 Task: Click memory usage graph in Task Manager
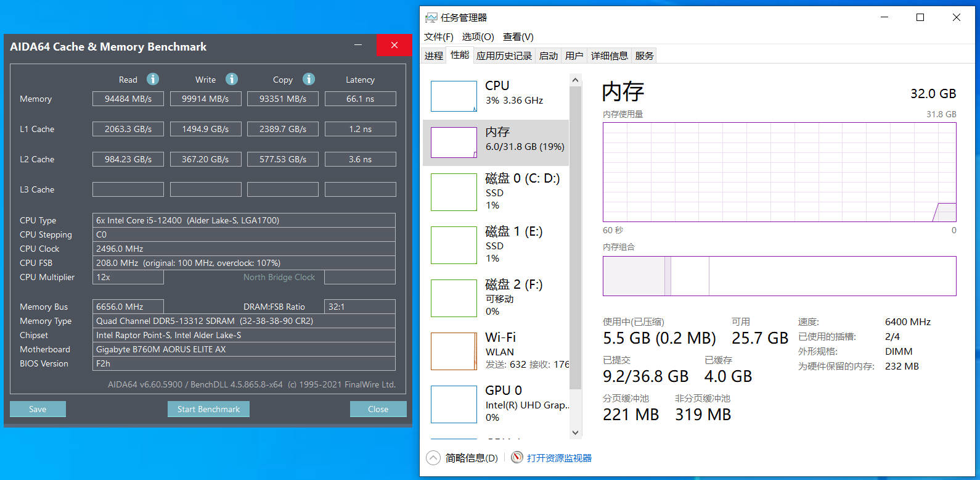pos(780,172)
